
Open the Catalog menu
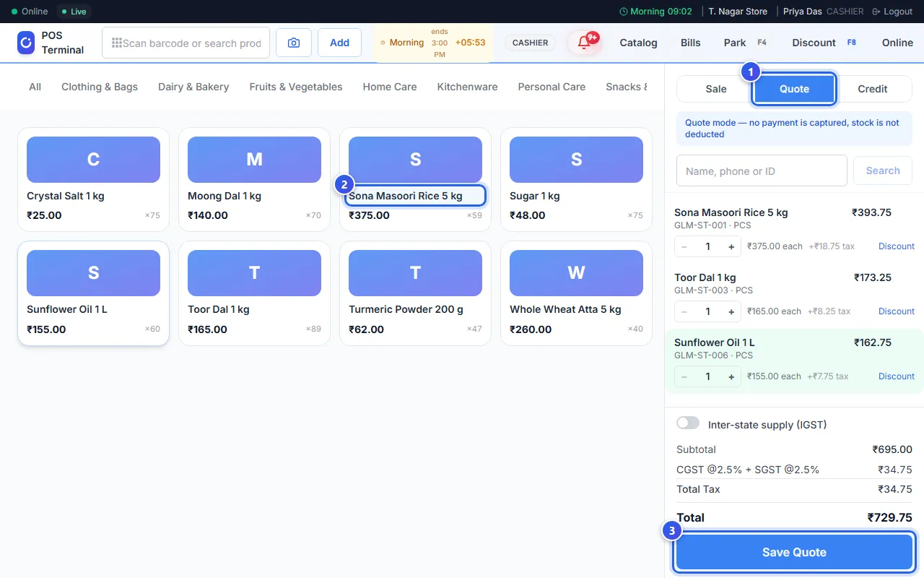(639, 43)
